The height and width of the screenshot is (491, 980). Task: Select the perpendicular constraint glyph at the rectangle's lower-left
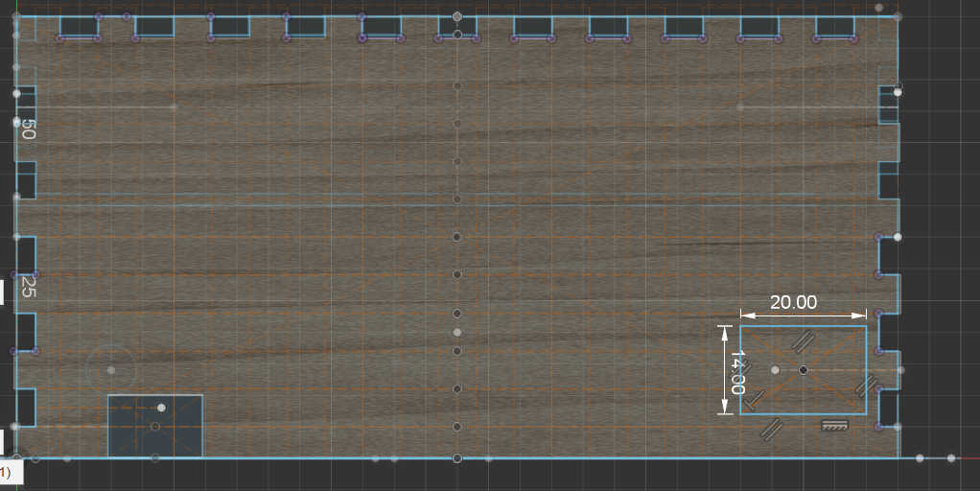pyautogui.click(x=755, y=401)
